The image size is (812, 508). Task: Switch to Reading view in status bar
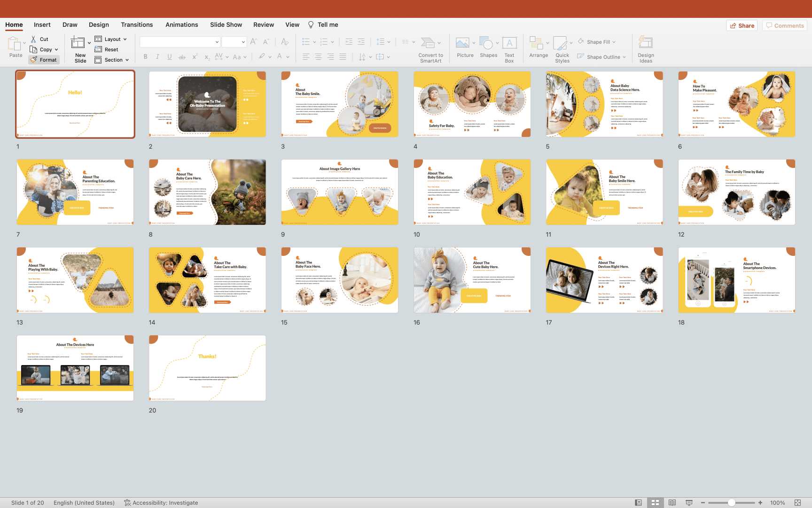coord(672,503)
